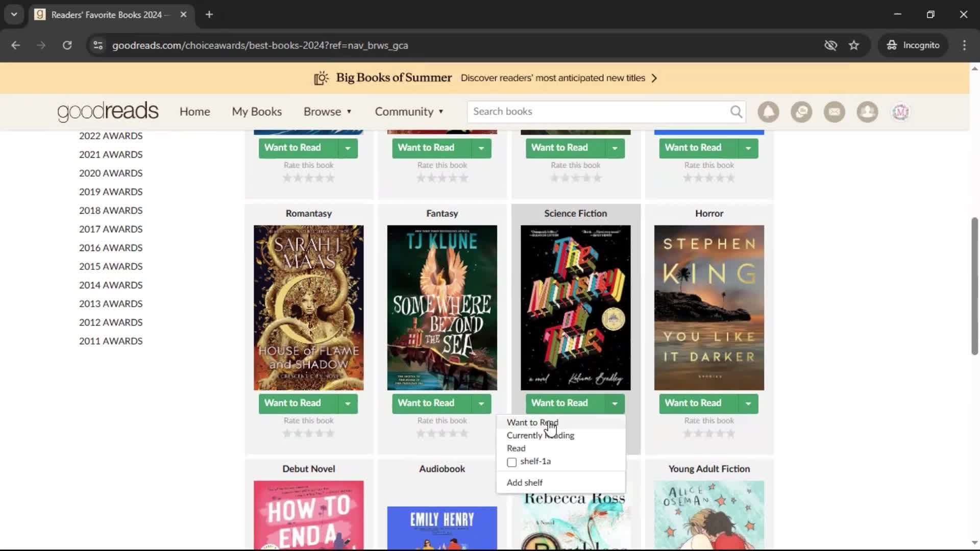Open the 2015 Awards link
980x551 pixels.
point(111,266)
